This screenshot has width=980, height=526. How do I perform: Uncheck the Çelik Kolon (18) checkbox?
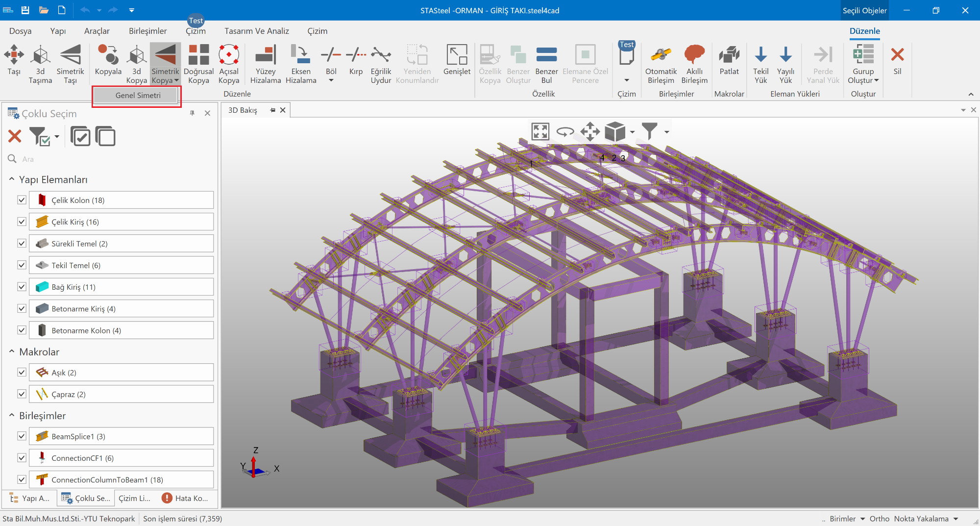(x=22, y=200)
